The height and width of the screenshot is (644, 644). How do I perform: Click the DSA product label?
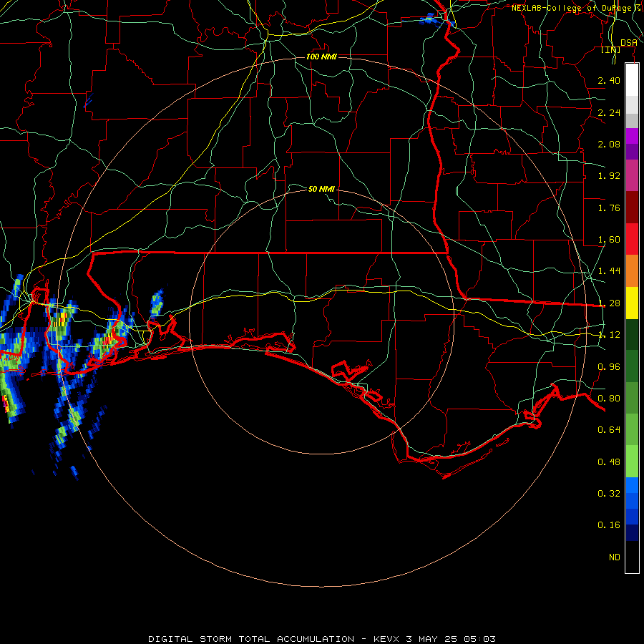pyautogui.click(x=628, y=43)
